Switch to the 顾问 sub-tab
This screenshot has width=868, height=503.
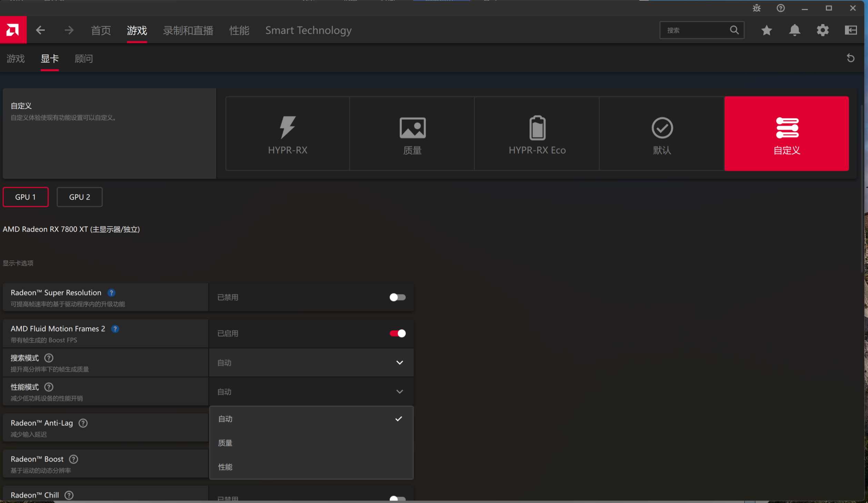point(84,59)
